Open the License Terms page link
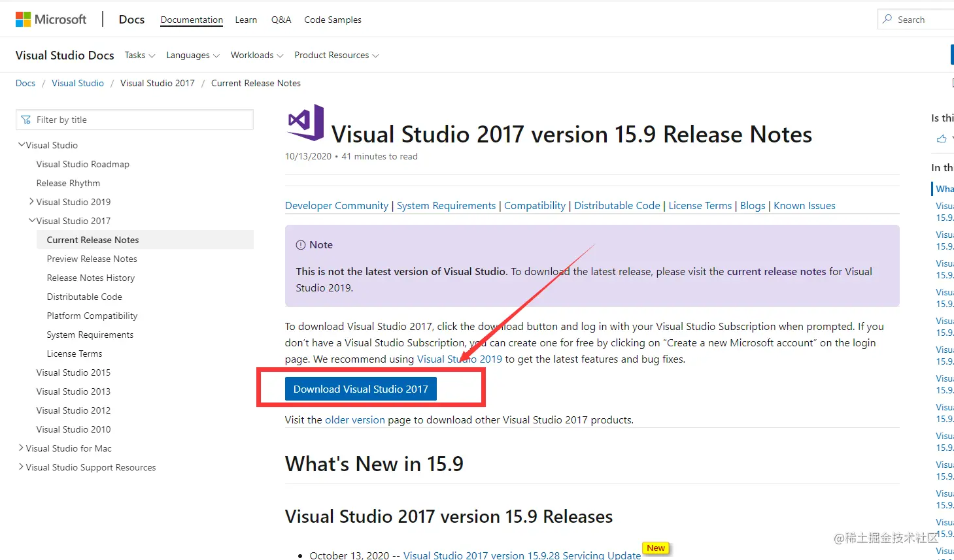This screenshot has width=954, height=560. 700,205
